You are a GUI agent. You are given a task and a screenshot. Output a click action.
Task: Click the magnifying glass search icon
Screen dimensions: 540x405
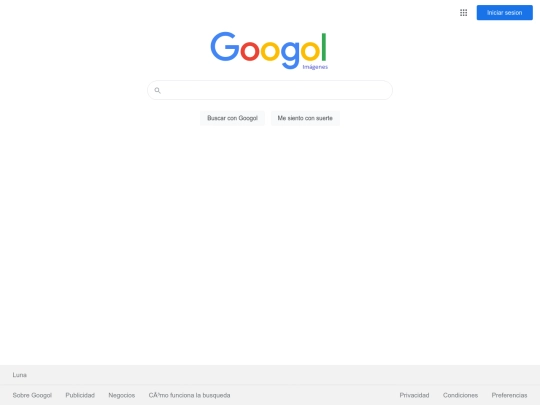pos(157,91)
